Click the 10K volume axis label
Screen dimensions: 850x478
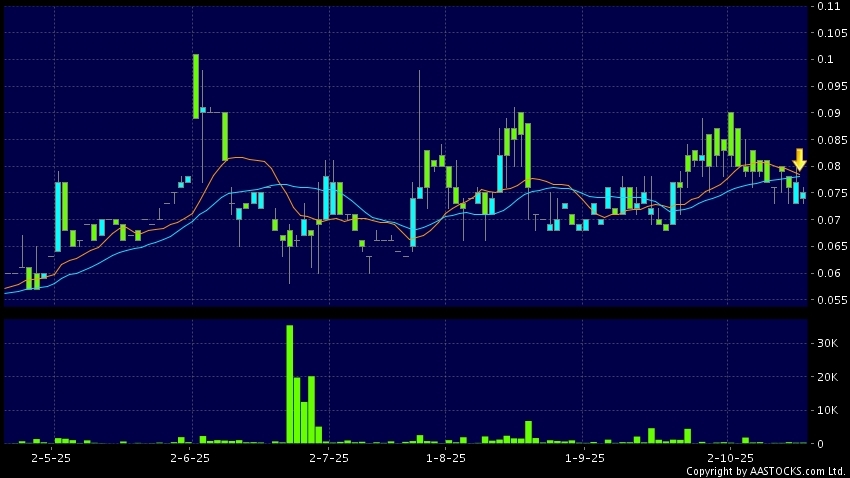(x=827, y=410)
